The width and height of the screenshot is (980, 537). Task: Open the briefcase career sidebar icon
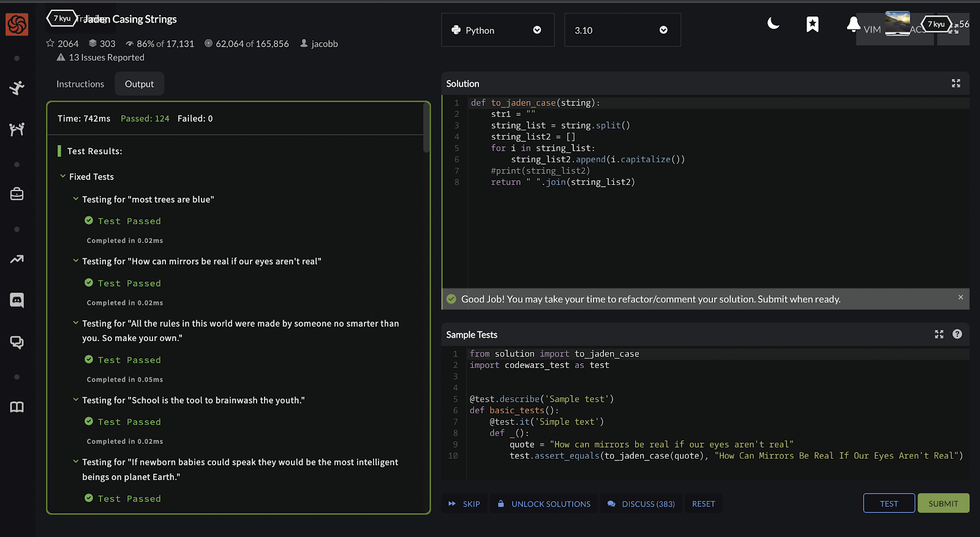coord(17,194)
